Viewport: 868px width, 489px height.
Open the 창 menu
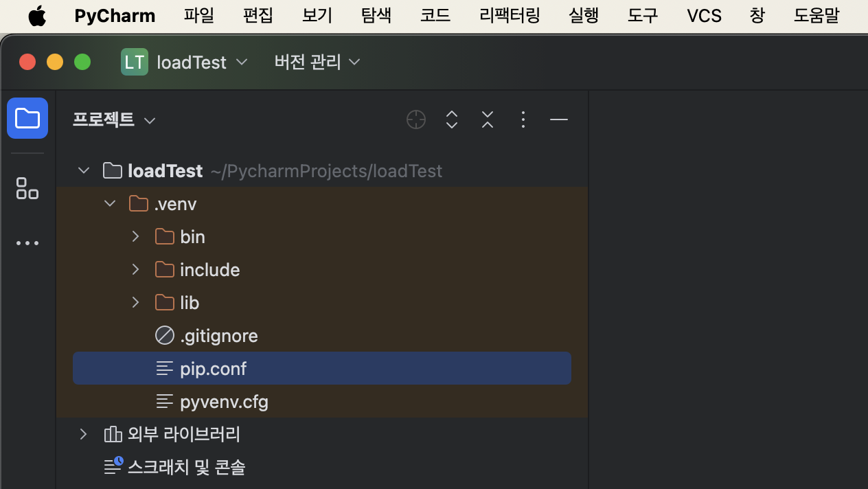(x=757, y=15)
